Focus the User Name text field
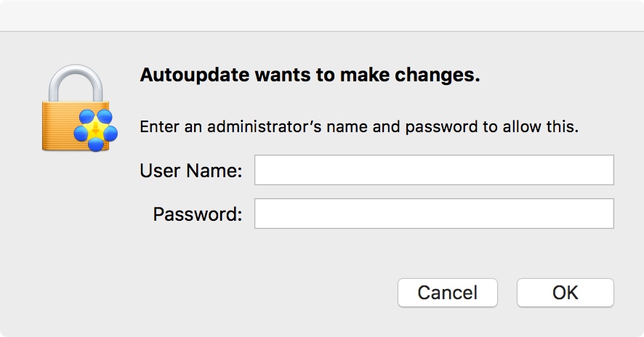The image size is (644, 337). pos(434,171)
